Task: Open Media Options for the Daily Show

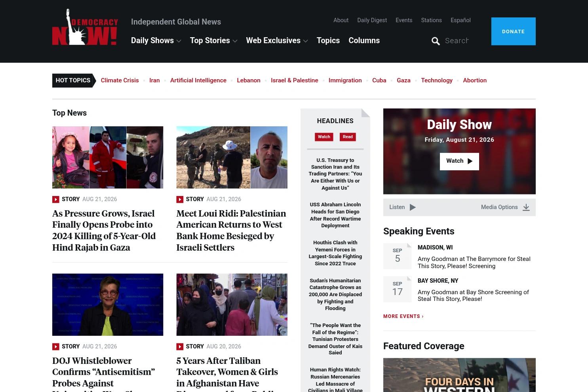Action: click(505, 207)
